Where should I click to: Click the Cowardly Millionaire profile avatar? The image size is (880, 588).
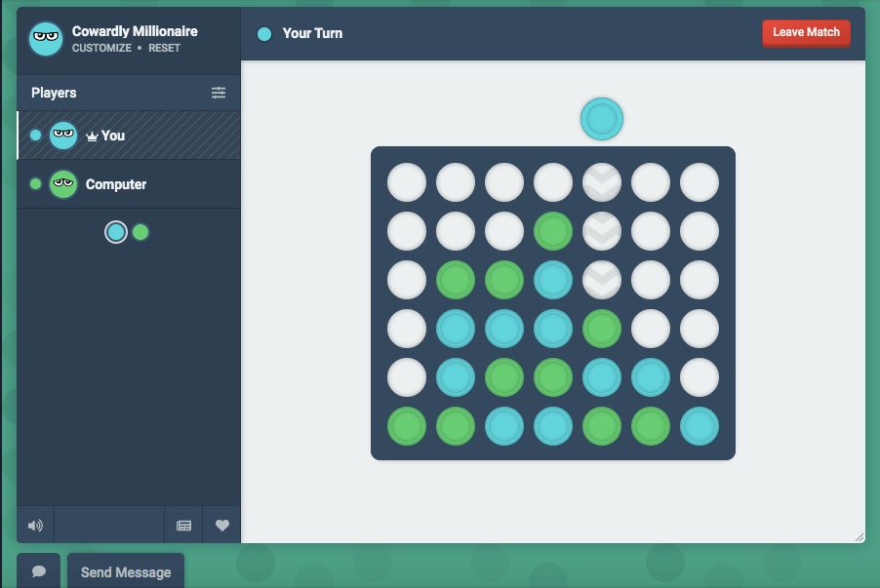45,38
